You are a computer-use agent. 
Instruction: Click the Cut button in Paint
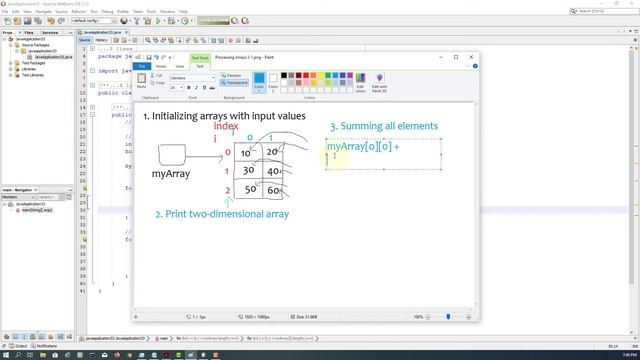[157, 76]
